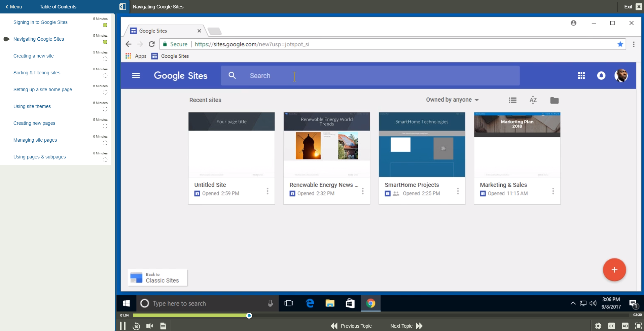644x331 pixels.
Task: Open more options for Marketing & Sales
Action: pos(553,191)
